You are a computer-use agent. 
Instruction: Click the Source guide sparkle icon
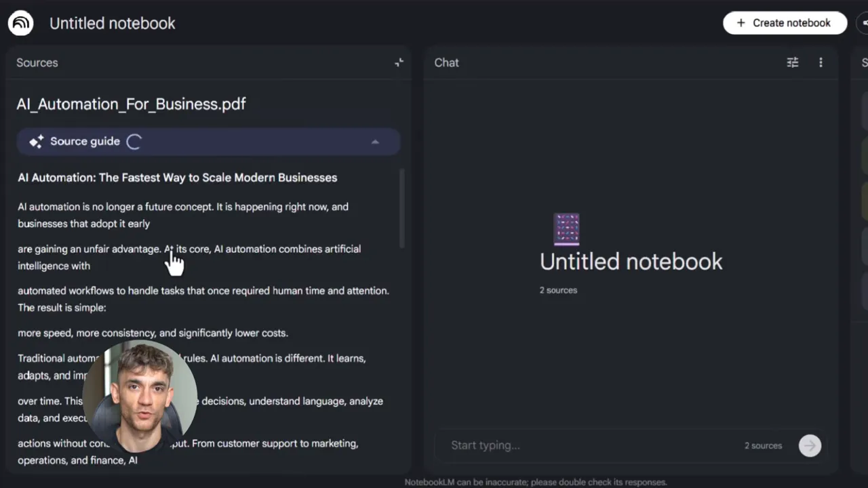36,142
